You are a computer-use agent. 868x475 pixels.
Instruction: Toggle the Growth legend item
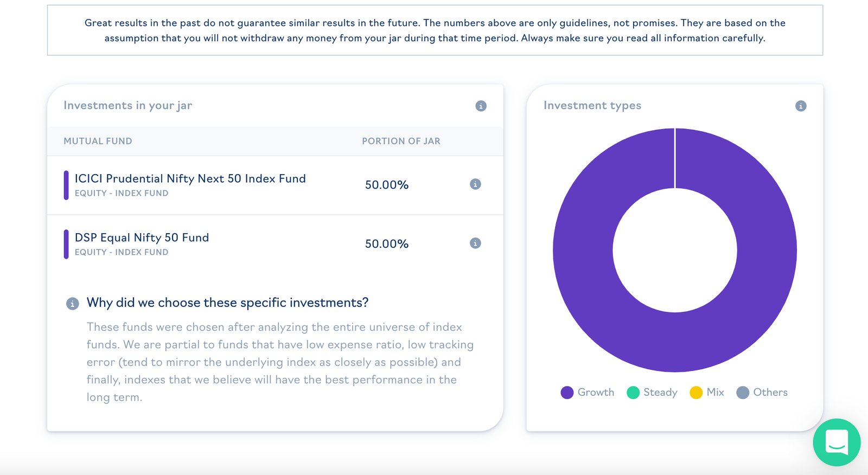[x=588, y=393]
